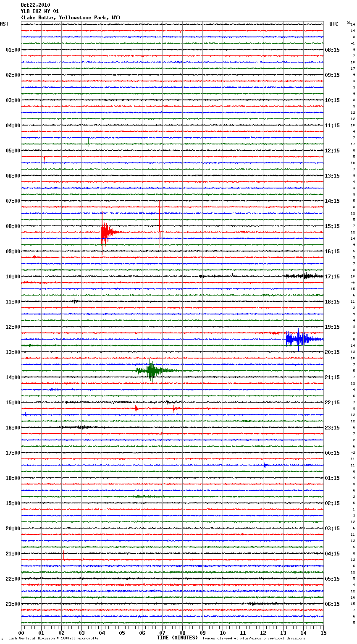This screenshot has height=644, width=357.
Task: Click the TIME (MINUTES) axis title
Action: pos(177,638)
